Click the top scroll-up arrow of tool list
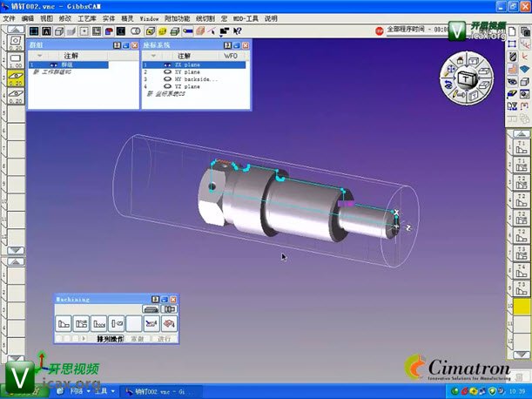Viewport: 532px width, 399px height. pyautogui.click(x=16, y=30)
